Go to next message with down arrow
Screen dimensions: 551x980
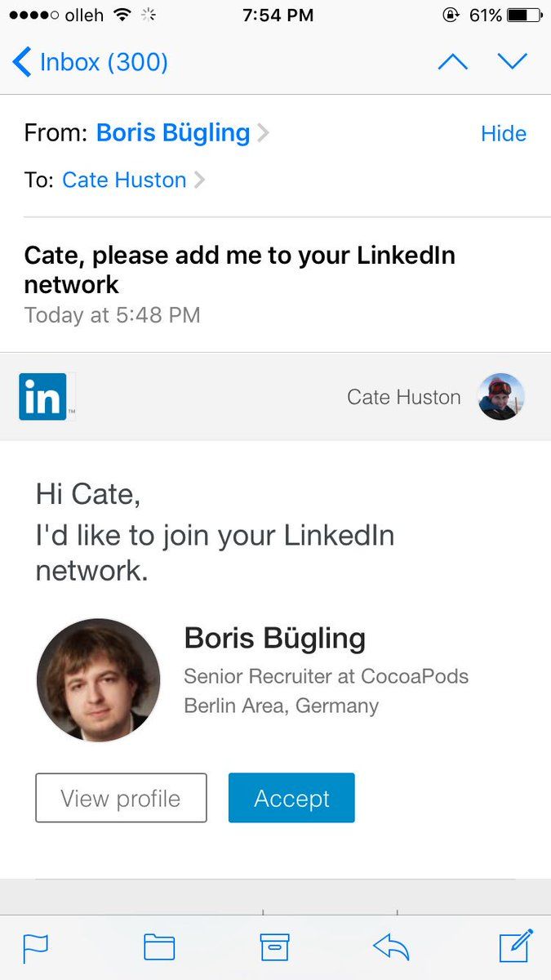(x=513, y=62)
